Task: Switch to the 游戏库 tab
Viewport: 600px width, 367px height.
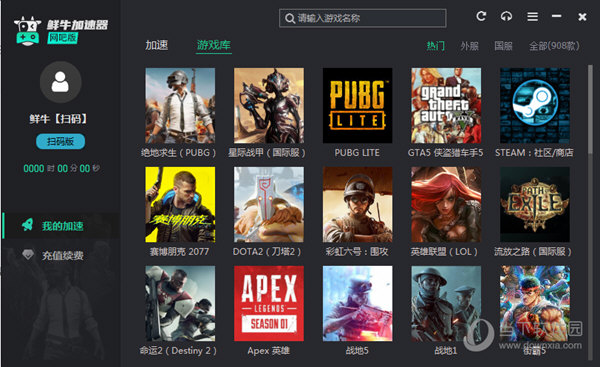Action: click(x=214, y=45)
